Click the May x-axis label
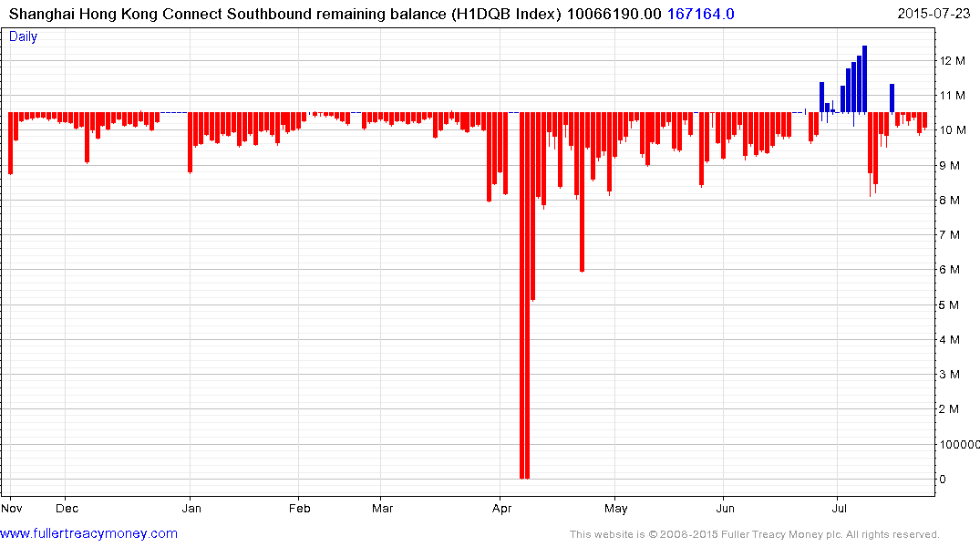 [615, 508]
